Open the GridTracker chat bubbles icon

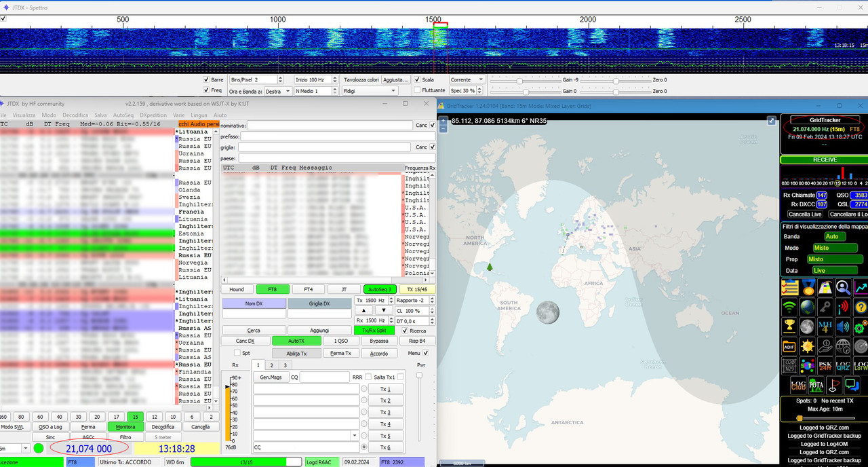pos(852,386)
